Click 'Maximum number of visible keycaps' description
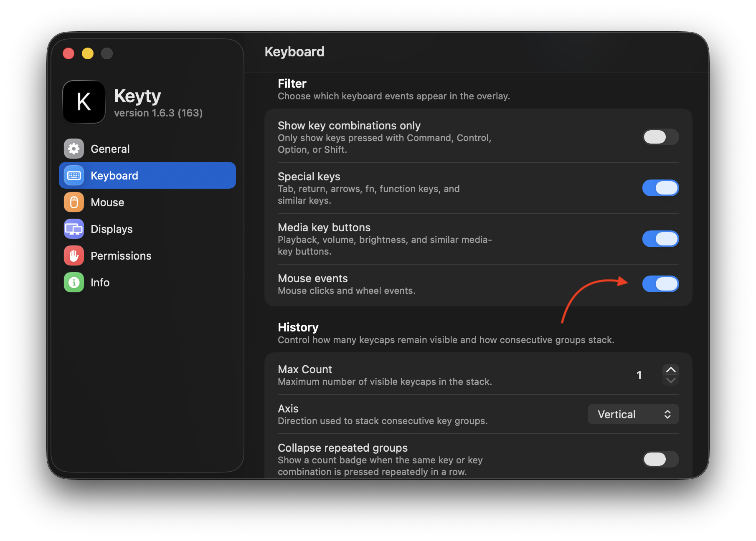Viewport: 756px width, 541px height. click(x=385, y=382)
